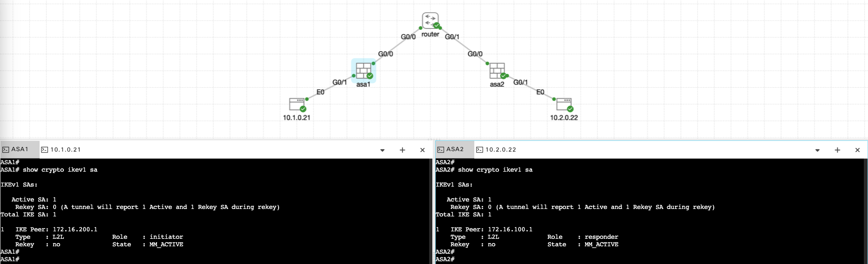868x264 pixels.
Task: Click the terminal icon on ASA1 tab
Action: coord(6,150)
